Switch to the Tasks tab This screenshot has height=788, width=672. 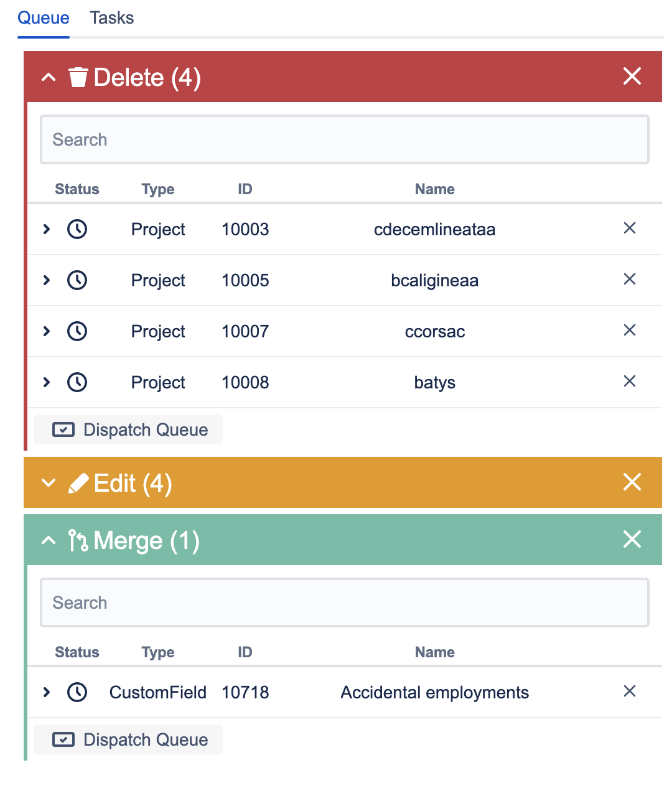pos(111,18)
